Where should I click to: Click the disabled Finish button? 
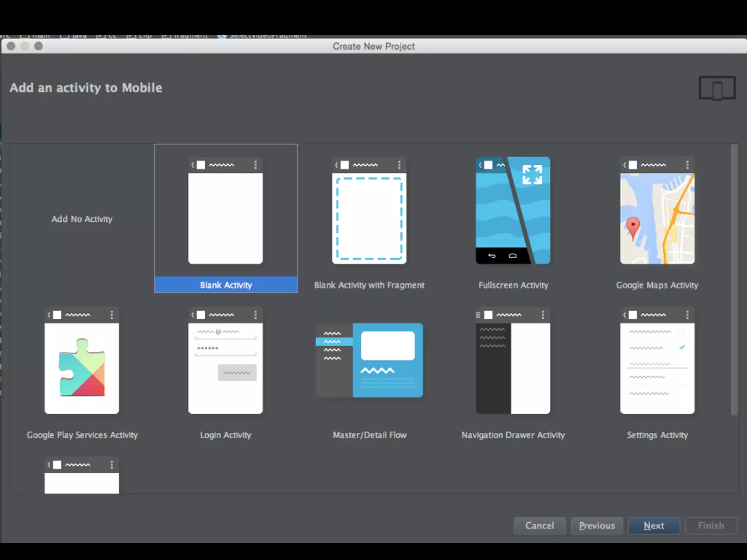tap(711, 525)
